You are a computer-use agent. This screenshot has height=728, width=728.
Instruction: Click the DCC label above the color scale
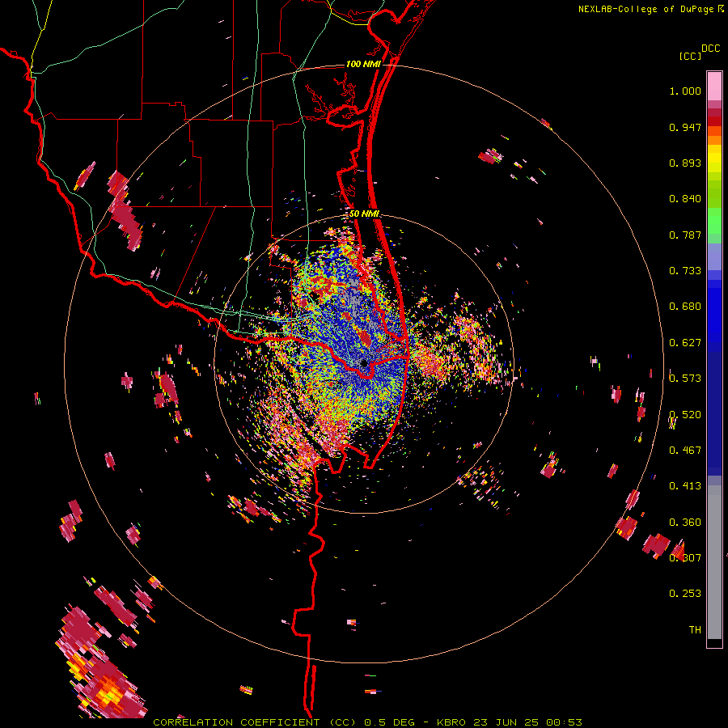pyautogui.click(x=710, y=49)
